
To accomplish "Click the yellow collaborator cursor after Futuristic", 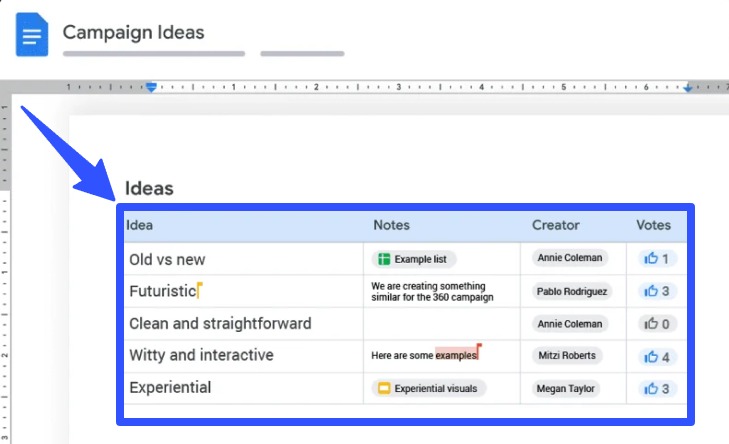I will 200,290.
